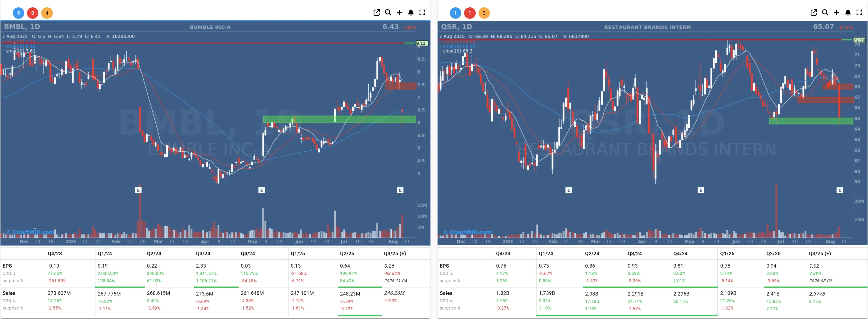The height and width of the screenshot is (319, 868).
Task: Click the ChartMill.com link on BMBL chart
Action: (x=30, y=232)
